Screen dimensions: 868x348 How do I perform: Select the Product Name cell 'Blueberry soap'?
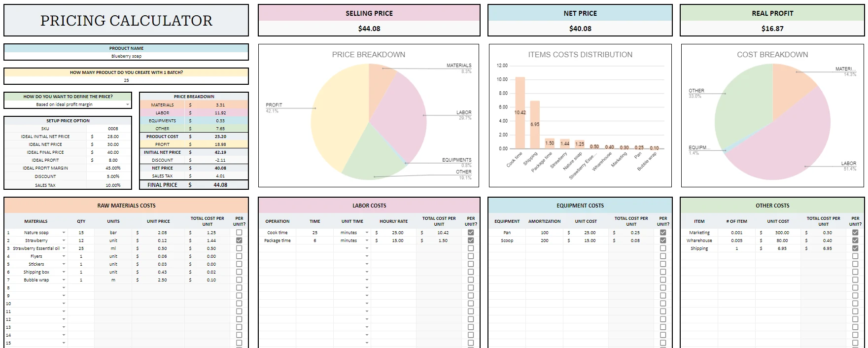coord(126,56)
